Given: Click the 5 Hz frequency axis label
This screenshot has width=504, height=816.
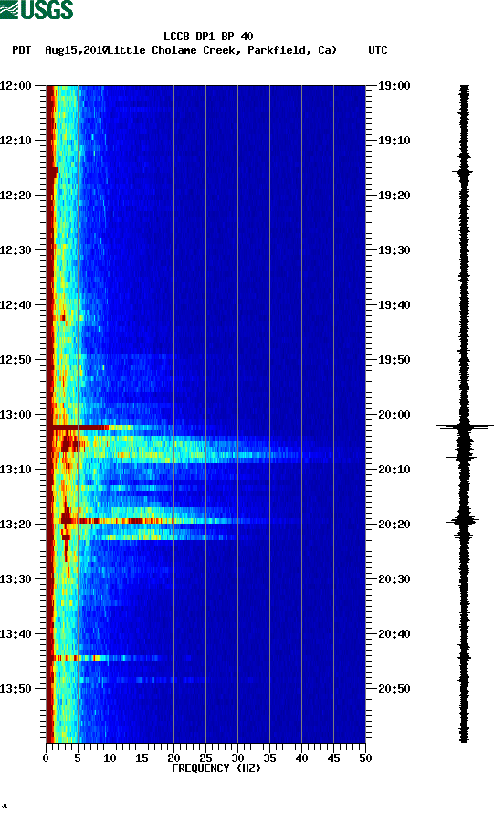Looking at the screenshot, I should tap(78, 758).
